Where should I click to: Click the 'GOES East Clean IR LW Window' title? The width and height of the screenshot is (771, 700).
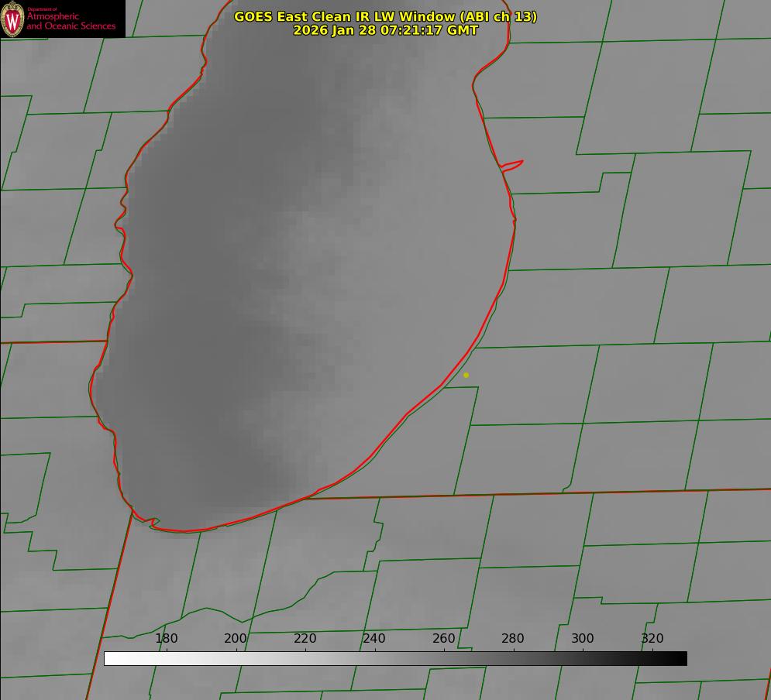click(386, 16)
